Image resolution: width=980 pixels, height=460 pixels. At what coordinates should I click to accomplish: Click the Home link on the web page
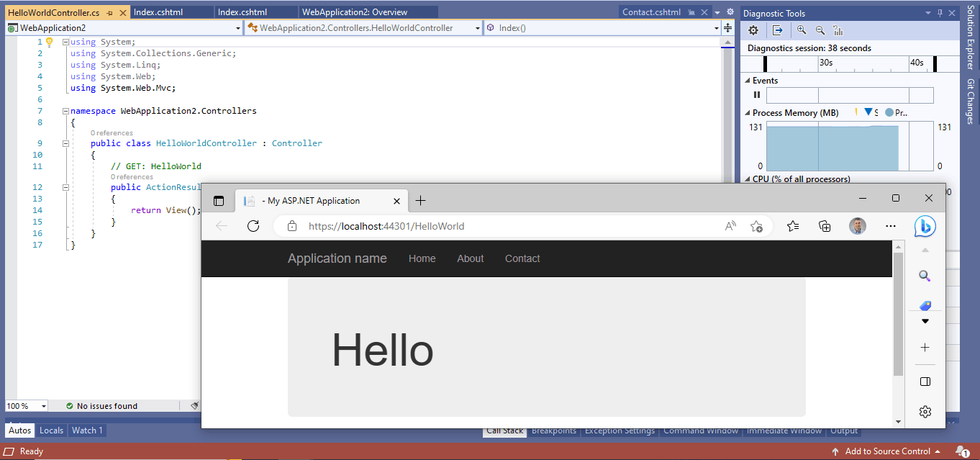pyautogui.click(x=422, y=258)
